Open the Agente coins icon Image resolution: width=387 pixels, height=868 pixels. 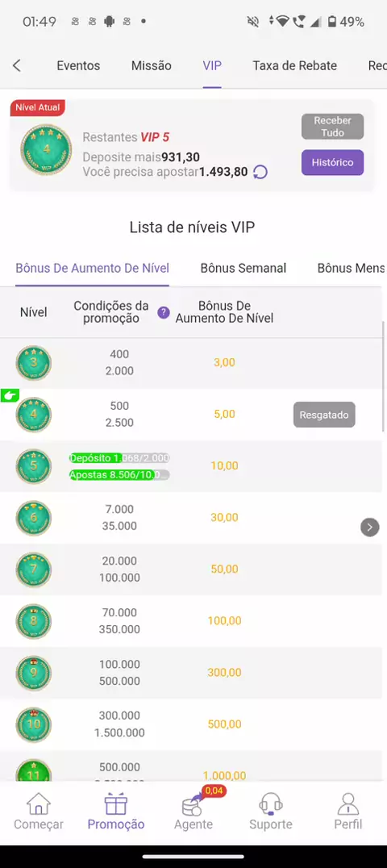point(193,803)
